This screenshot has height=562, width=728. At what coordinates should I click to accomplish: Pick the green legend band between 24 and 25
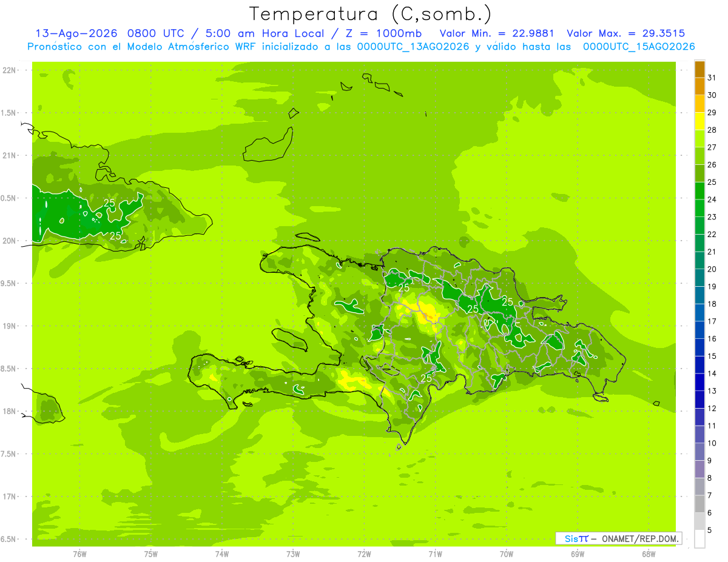(x=699, y=191)
